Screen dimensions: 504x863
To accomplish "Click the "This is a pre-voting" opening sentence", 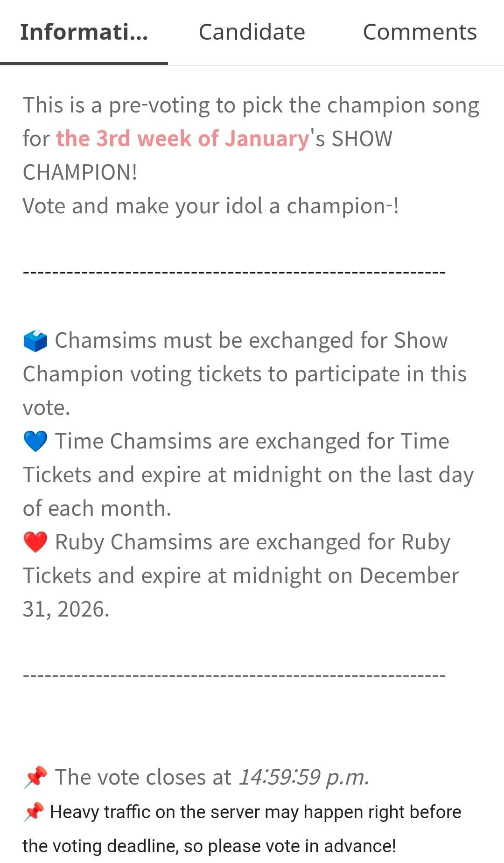I will (251, 105).
